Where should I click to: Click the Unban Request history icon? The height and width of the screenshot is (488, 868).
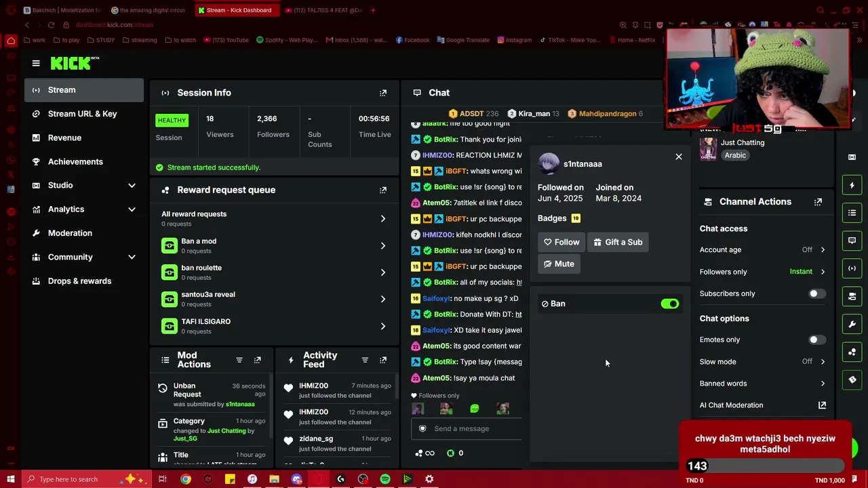click(163, 388)
